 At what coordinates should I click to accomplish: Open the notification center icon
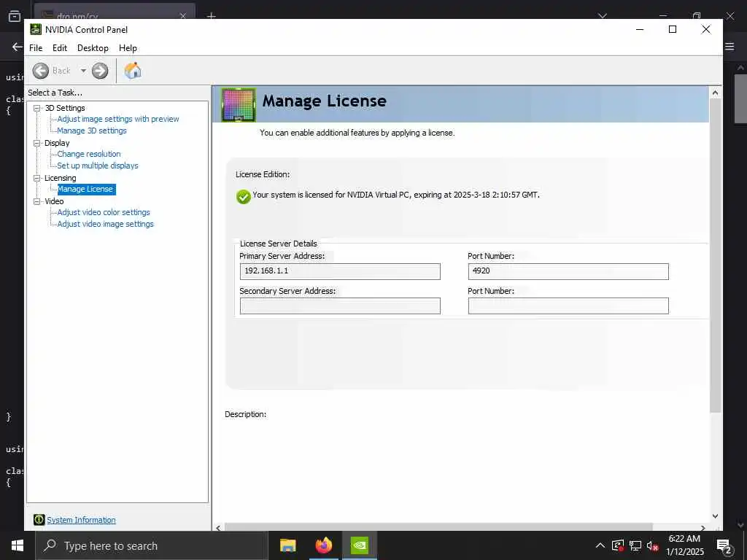coord(724,545)
